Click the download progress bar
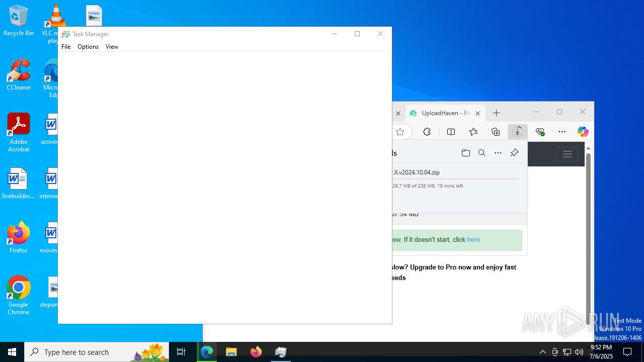Image resolution: width=644 pixels, height=362 pixels. pos(455,179)
